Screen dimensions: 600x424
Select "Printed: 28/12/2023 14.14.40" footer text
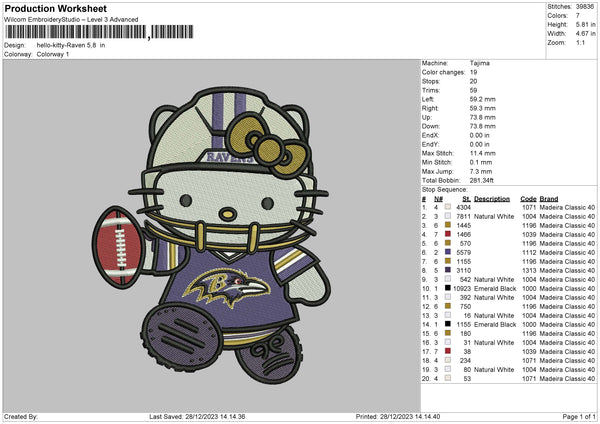click(x=398, y=416)
